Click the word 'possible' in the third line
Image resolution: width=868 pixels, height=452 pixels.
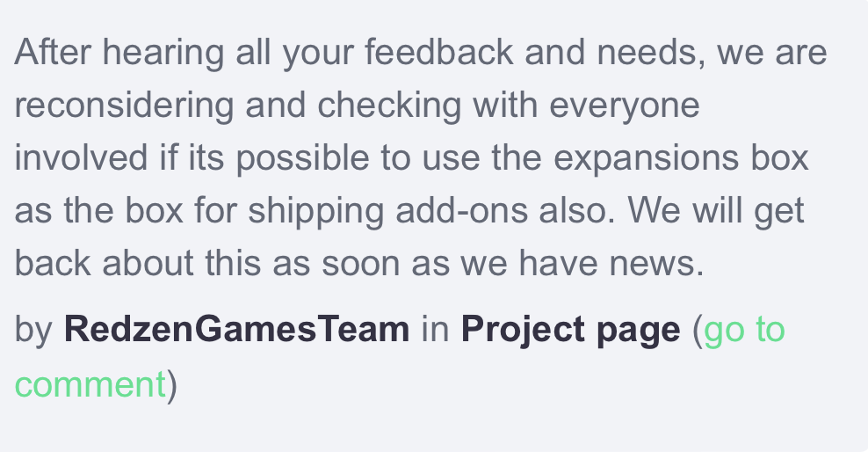(303, 158)
